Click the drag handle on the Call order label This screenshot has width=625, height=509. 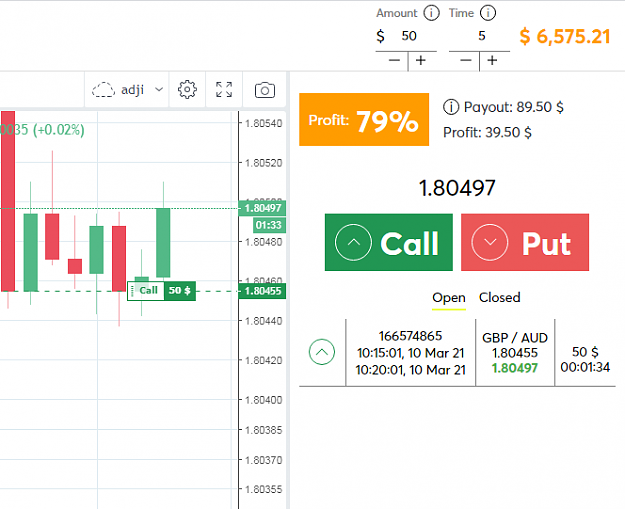133,291
